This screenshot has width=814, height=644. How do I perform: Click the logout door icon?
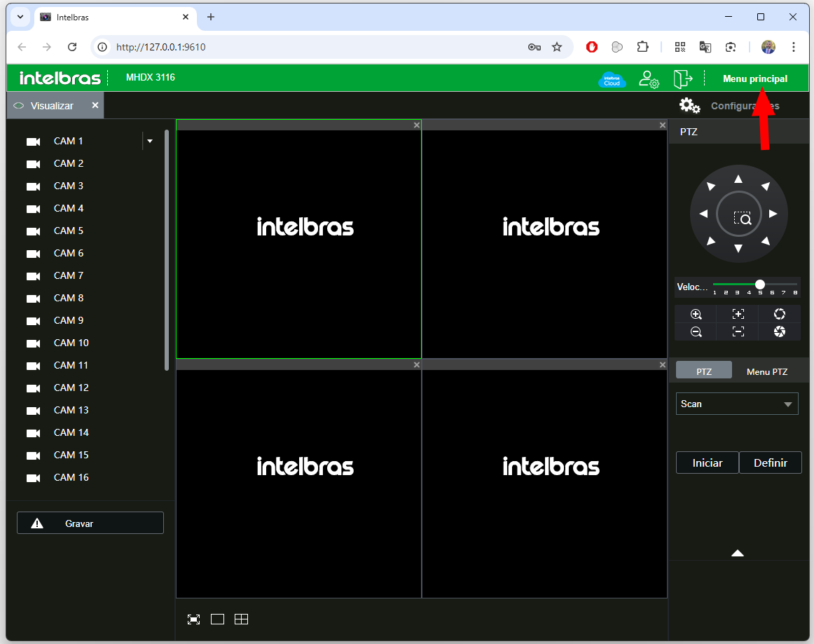[x=683, y=79]
